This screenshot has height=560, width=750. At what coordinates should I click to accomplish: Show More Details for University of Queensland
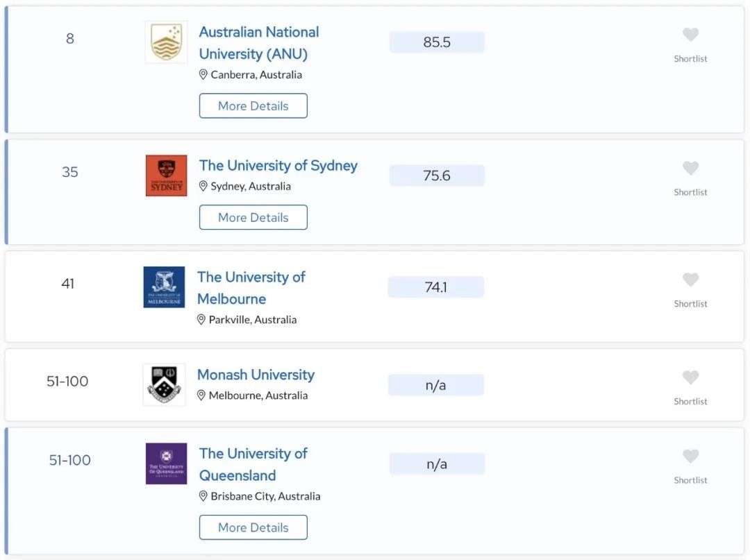(253, 527)
